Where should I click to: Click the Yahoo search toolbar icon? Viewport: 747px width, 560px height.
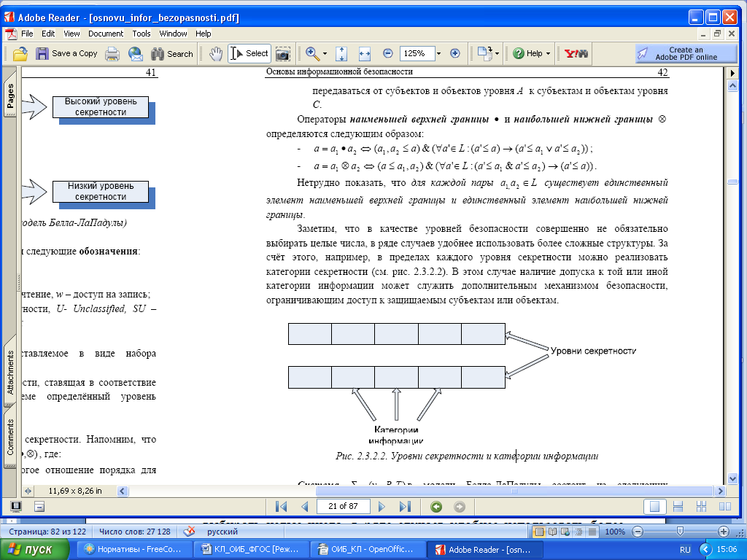click(x=576, y=53)
